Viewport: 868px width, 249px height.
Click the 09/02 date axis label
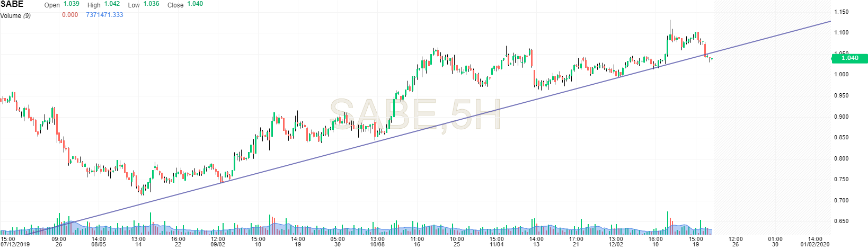tap(218, 244)
